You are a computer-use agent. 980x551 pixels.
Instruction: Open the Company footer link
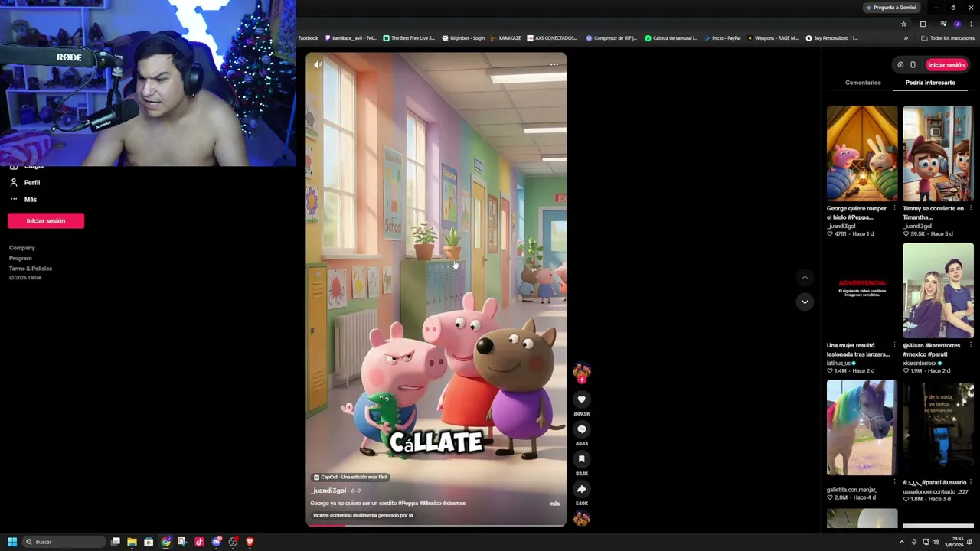pos(22,248)
